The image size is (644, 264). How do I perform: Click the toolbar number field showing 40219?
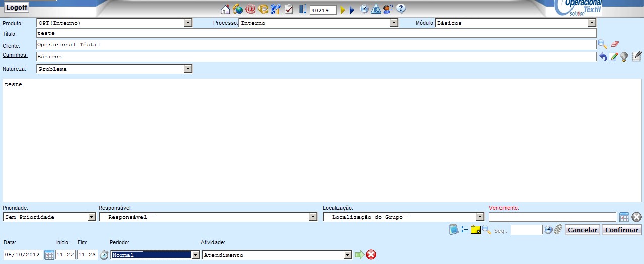323,10
